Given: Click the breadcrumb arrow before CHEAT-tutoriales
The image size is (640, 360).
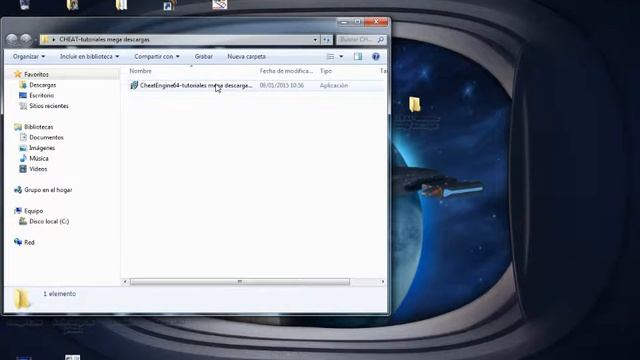Looking at the screenshot, I should coord(53,40).
